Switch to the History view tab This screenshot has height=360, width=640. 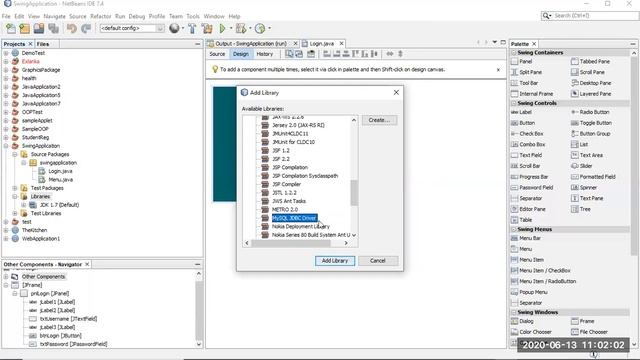tap(264, 54)
